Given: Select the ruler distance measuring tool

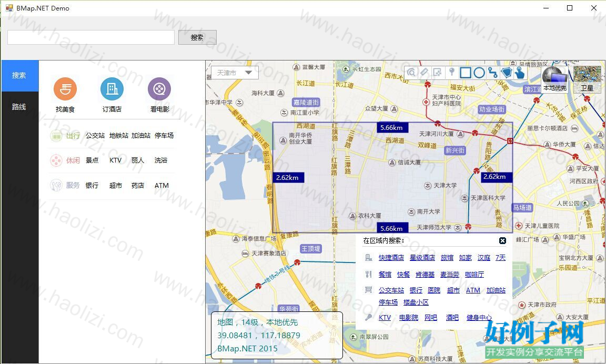Looking at the screenshot, I should click(x=425, y=72).
